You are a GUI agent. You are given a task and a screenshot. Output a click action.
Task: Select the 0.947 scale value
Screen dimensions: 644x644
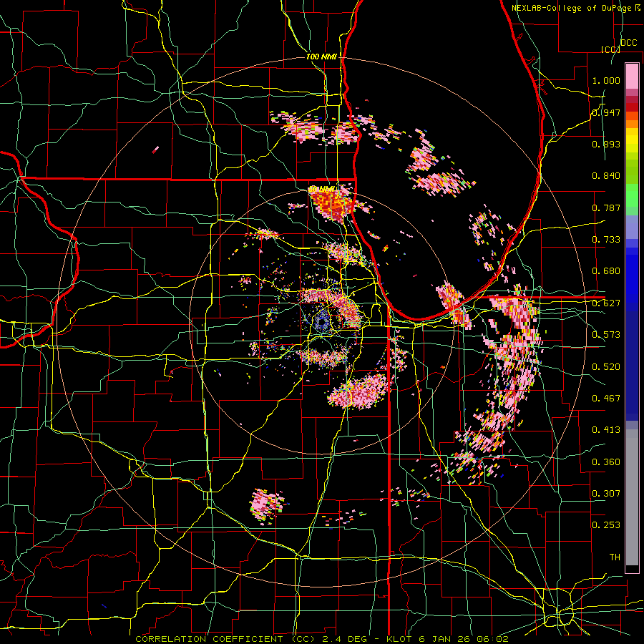606,112
